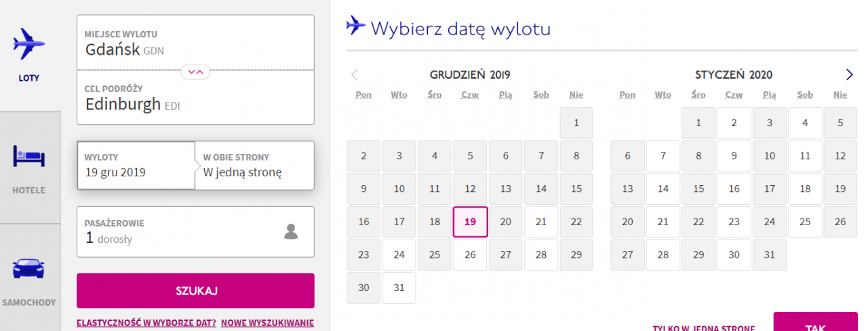Open the Samochody car rental tab
This screenshot has height=331, width=868.
(29, 279)
